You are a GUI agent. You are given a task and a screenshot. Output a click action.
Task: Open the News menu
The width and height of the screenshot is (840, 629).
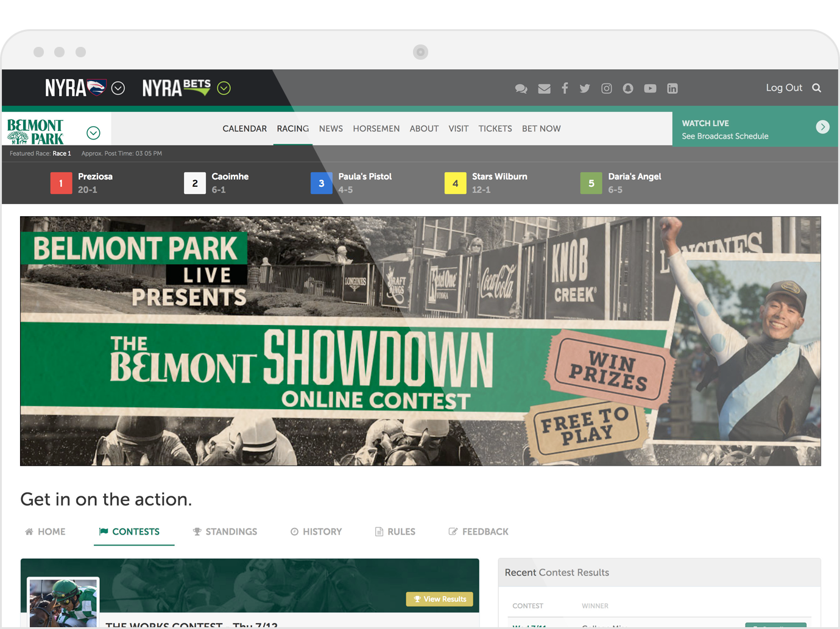coord(331,128)
